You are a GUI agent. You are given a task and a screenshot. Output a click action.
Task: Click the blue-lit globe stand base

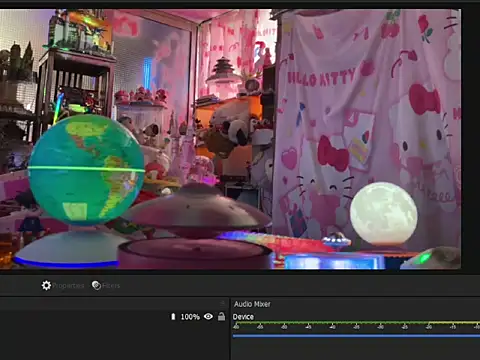point(68,248)
